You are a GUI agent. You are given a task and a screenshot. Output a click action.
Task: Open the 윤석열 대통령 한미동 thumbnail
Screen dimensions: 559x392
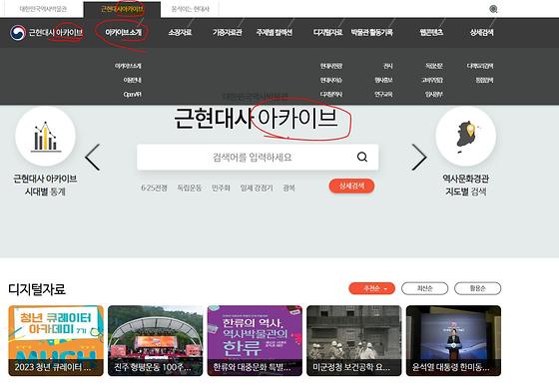(x=453, y=341)
